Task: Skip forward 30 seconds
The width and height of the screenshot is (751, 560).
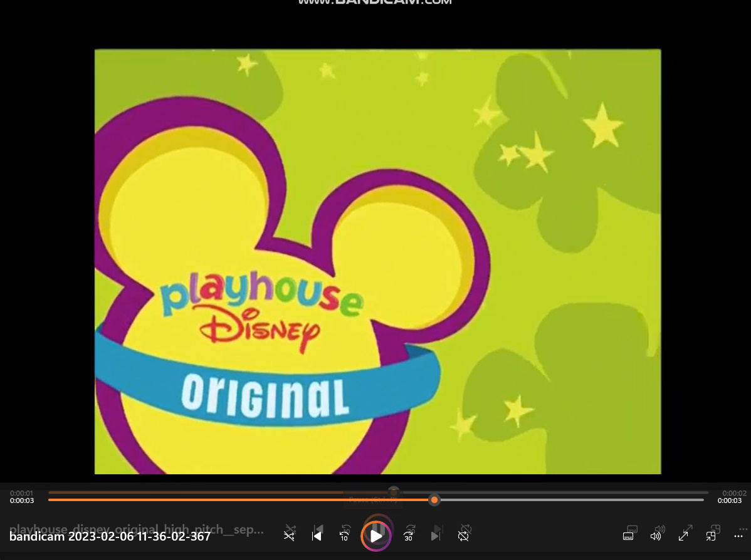Action: (x=408, y=536)
